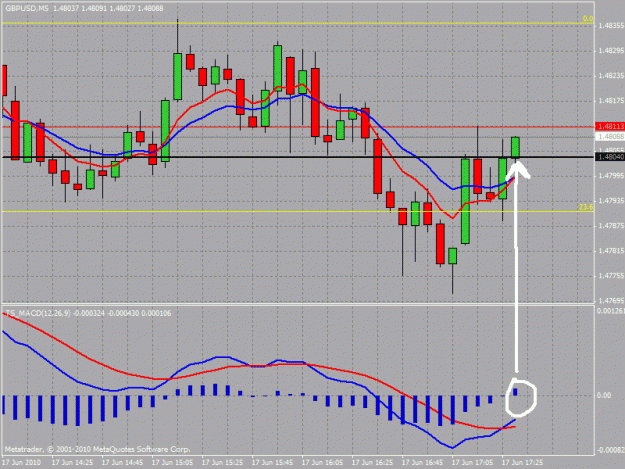Viewport: 625px width, 469px height.
Task: Click the 17 Jun 15:25 time label
Action: tap(222, 463)
